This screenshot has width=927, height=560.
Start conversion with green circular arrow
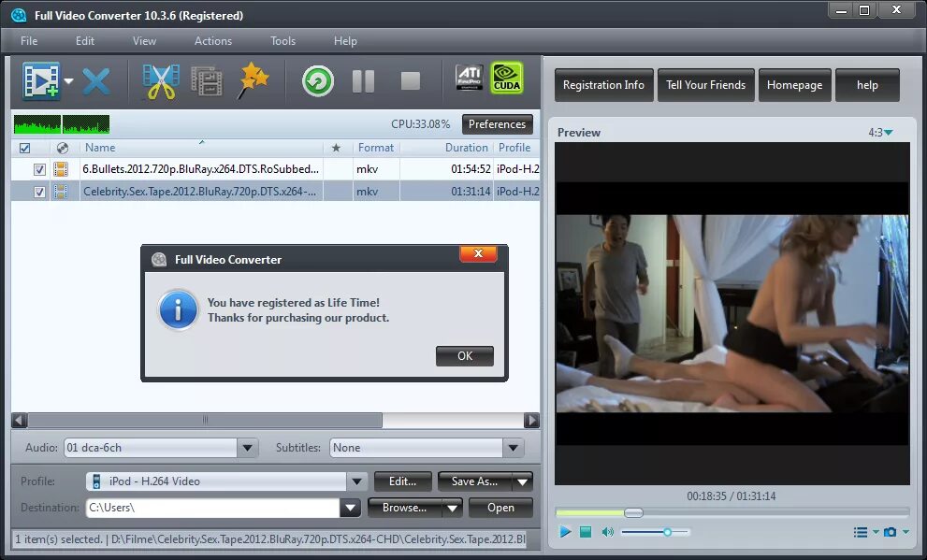coord(317,81)
